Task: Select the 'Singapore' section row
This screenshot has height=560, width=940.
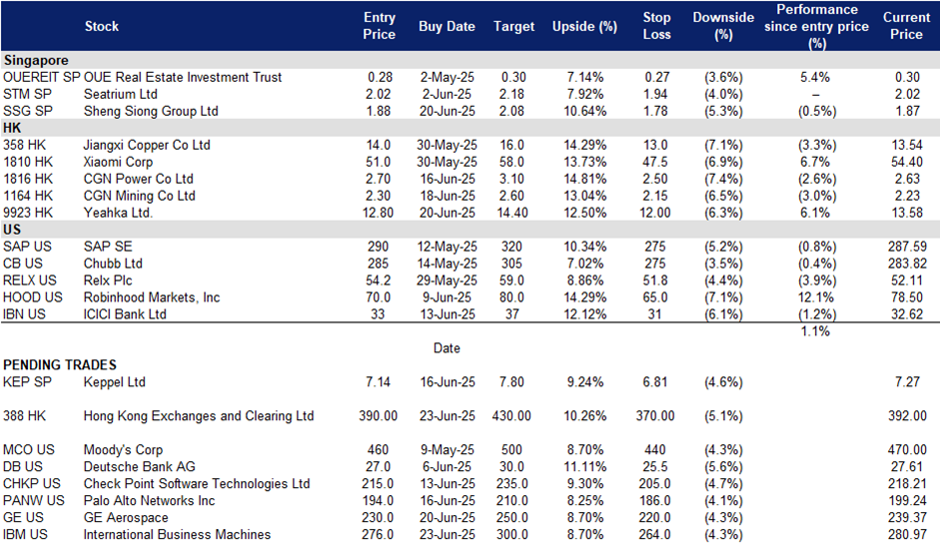Action: pos(470,60)
